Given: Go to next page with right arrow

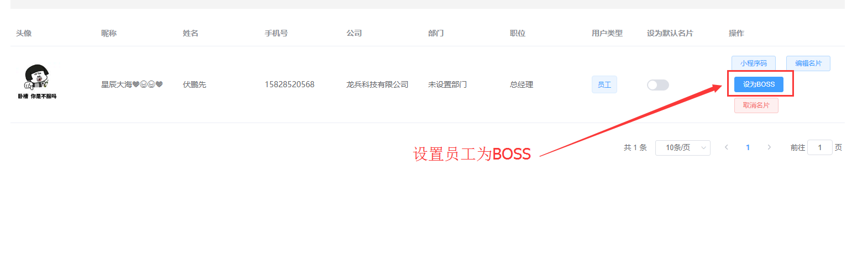Looking at the screenshot, I should pyautogui.click(x=769, y=147).
